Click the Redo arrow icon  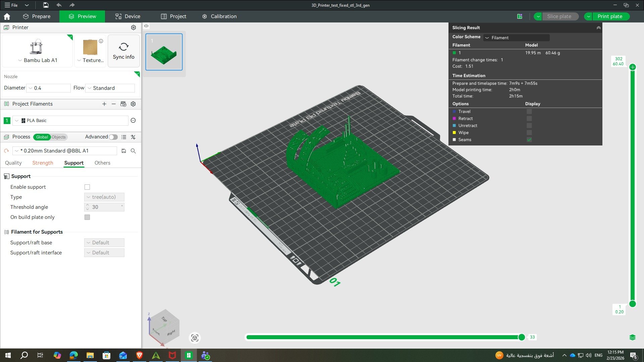coord(72,5)
